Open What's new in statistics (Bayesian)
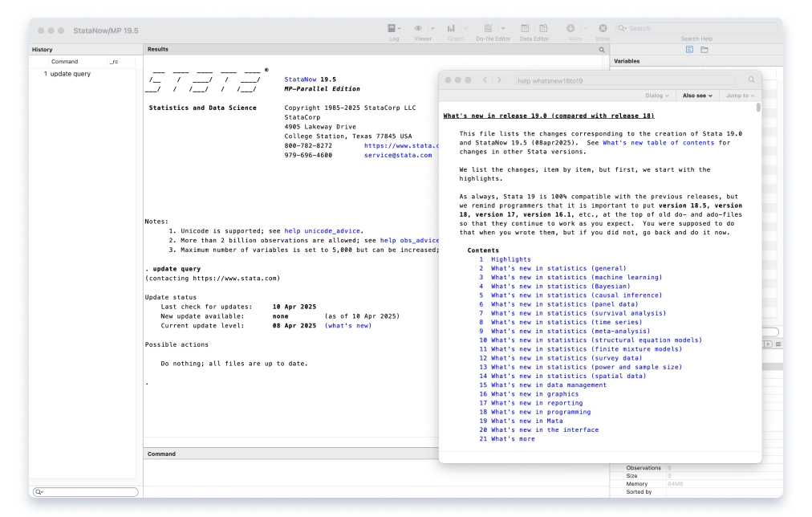Viewport: 812px width, 517px height. coord(560,286)
